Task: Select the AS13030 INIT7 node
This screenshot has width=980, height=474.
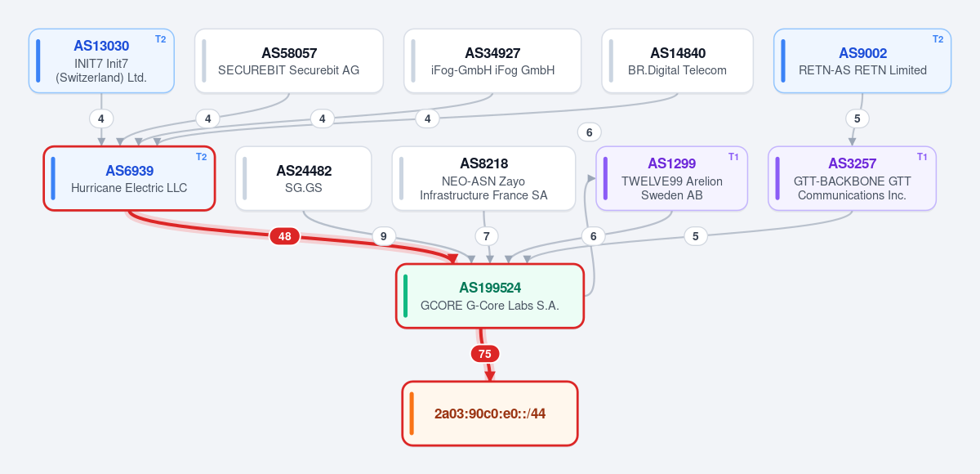Action: coord(101,60)
